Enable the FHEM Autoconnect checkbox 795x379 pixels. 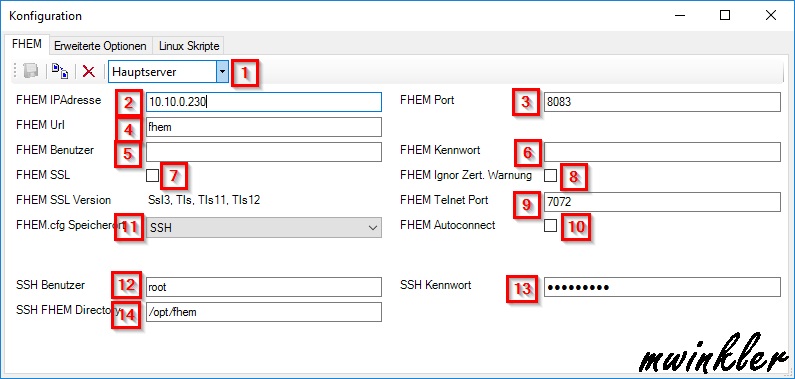point(550,225)
